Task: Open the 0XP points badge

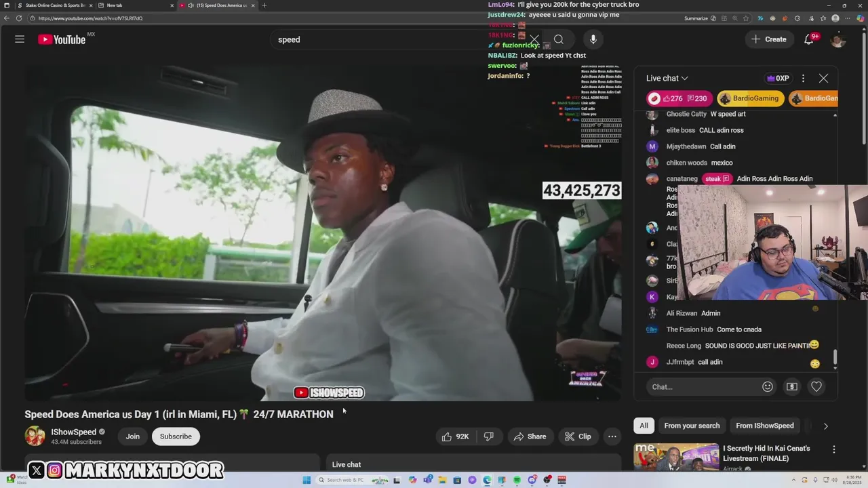Action: (778, 78)
